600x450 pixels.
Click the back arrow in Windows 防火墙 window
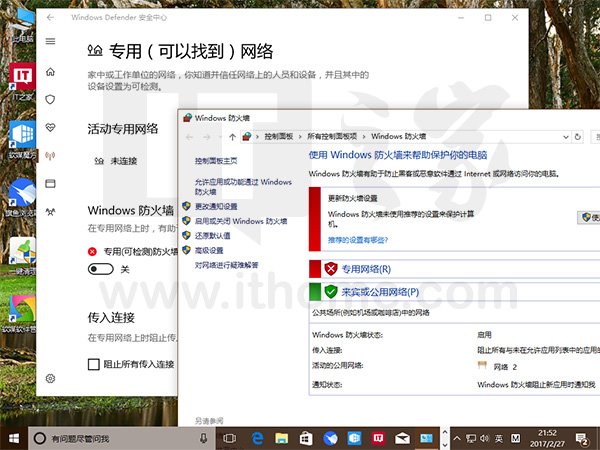[189, 137]
